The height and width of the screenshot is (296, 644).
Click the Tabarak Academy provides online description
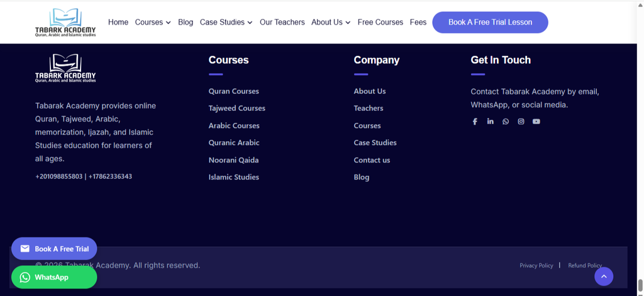pyautogui.click(x=96, y=132)
